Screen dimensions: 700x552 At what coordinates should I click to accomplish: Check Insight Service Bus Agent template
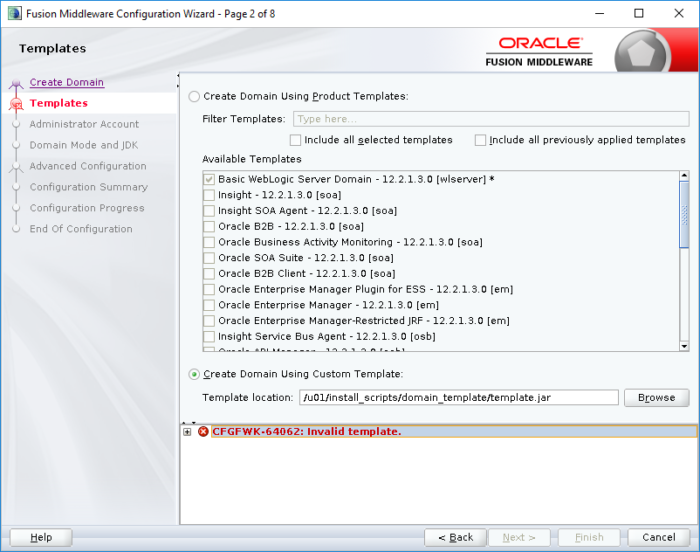[208, 337]
